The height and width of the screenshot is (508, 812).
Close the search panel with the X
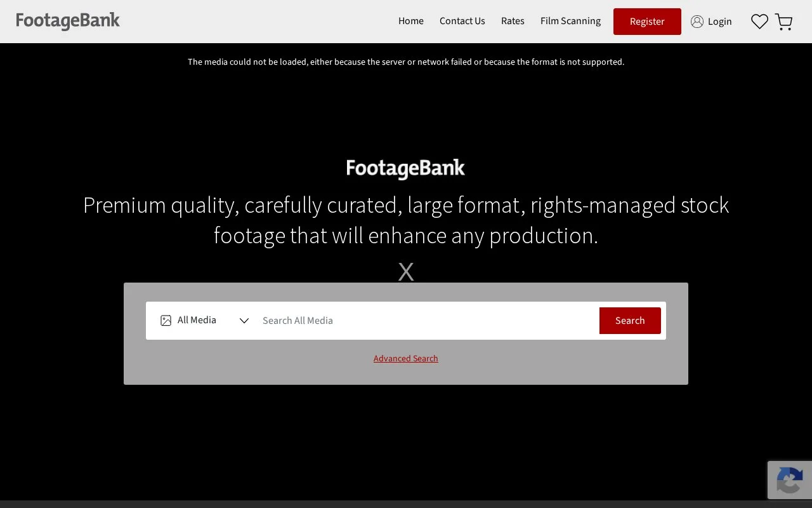click(x=406, y=272)
